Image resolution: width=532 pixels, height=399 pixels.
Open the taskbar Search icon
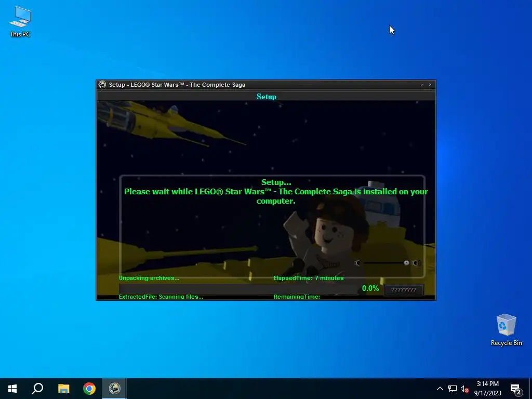[x=37, y=389]
